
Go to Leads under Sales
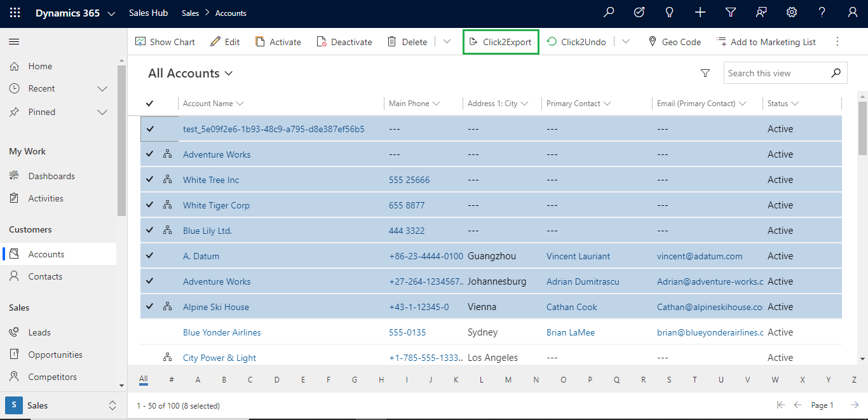[x=40, y=332]
